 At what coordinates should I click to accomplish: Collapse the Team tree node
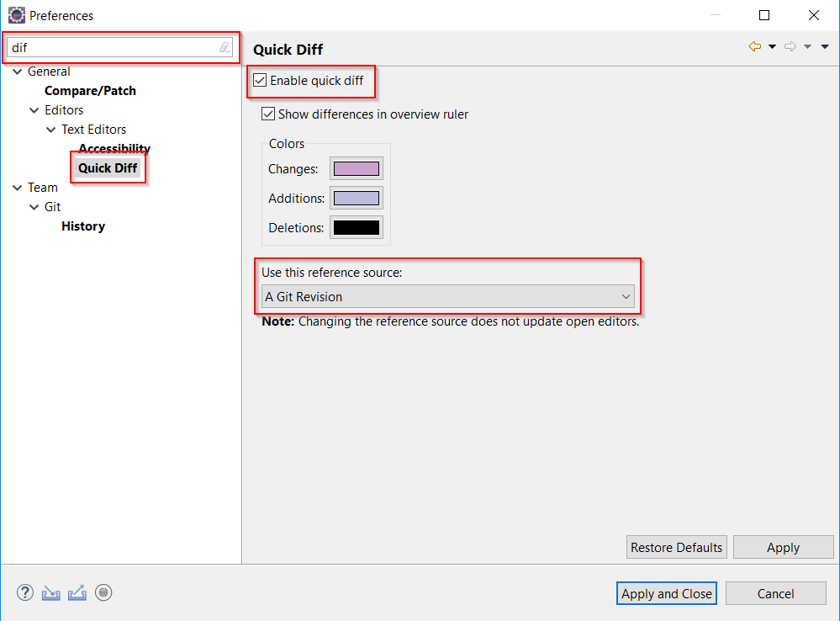[x=18, y=188]
